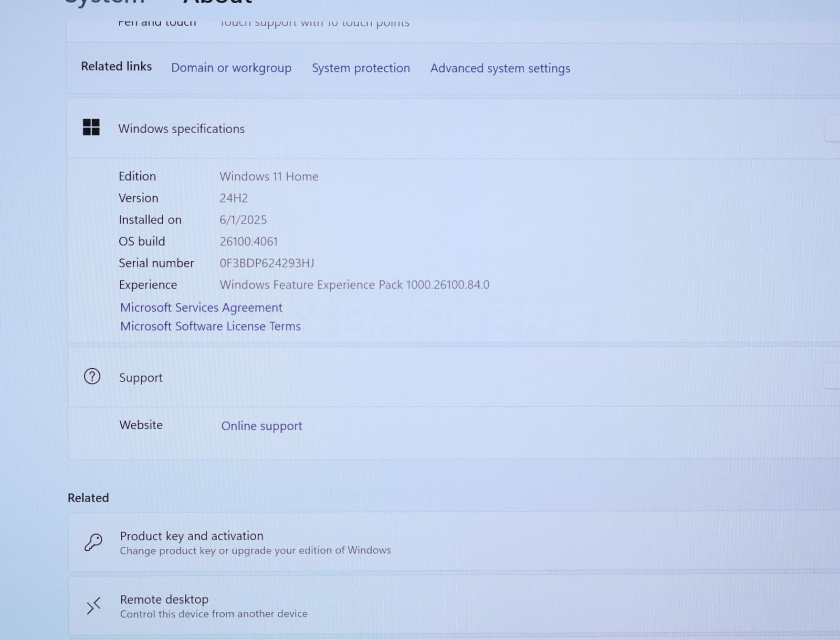Click the Serial number label

pyautogui.click(x=156, y=263)
